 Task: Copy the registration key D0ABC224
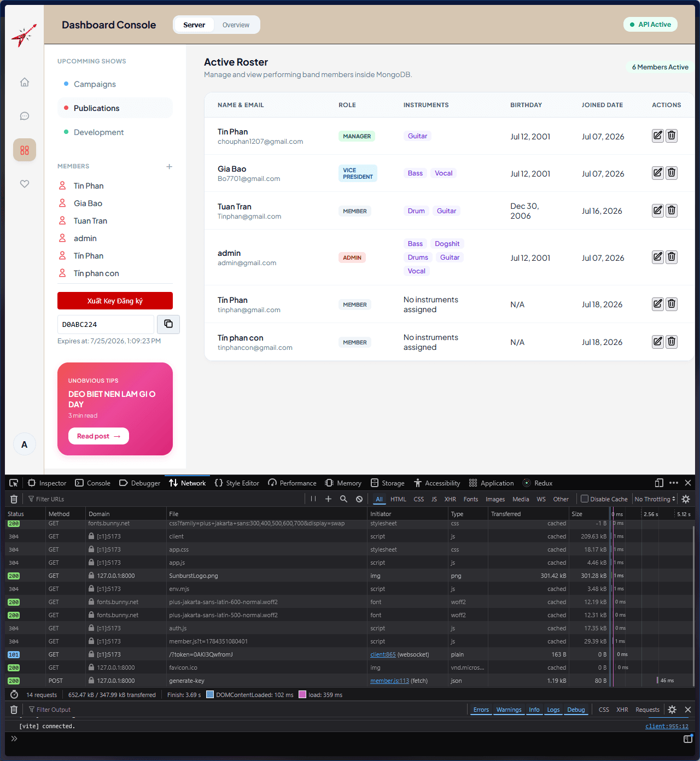[168, 324]
